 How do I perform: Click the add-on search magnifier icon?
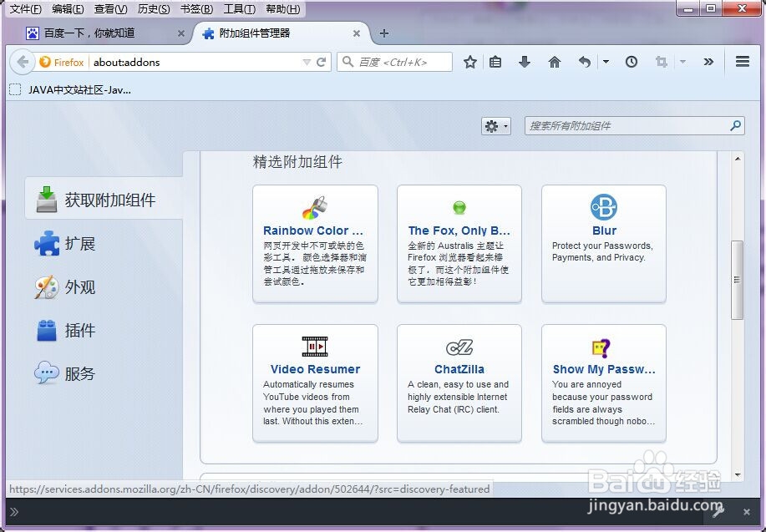pos(735,126)
